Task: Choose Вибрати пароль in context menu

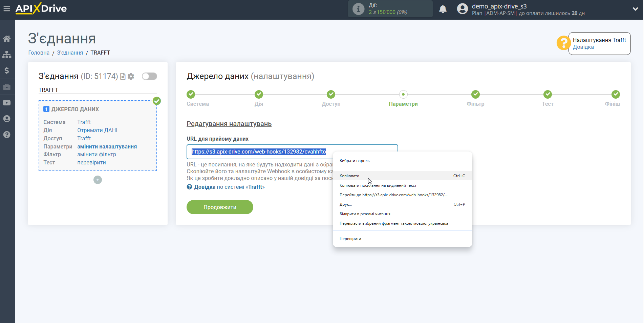Action: (x=402, y=161)
